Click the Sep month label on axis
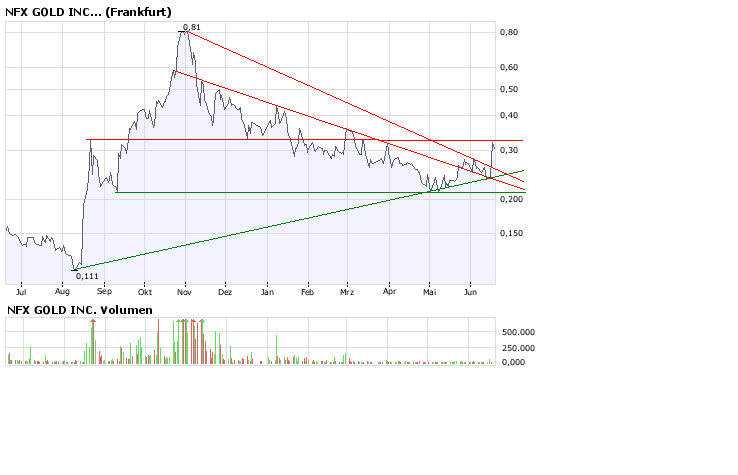The height and width of the screenshot is (475, 738). 104,293
